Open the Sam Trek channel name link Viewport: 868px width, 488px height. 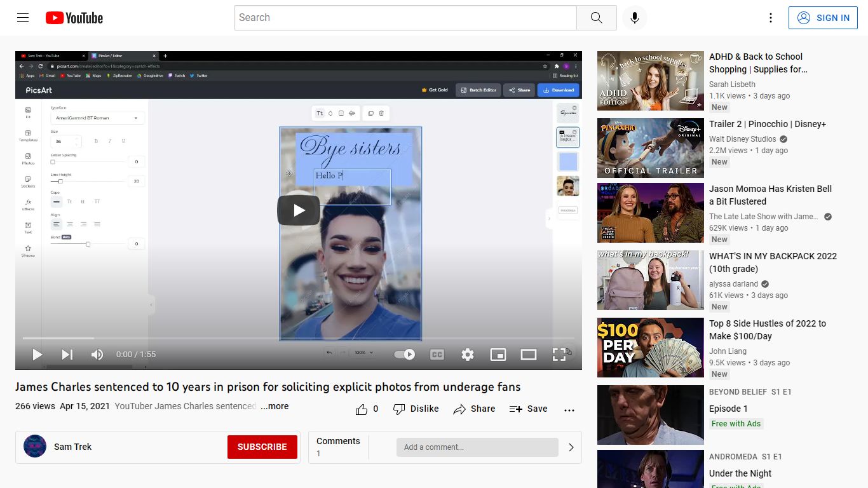click(x=73, y=447)
